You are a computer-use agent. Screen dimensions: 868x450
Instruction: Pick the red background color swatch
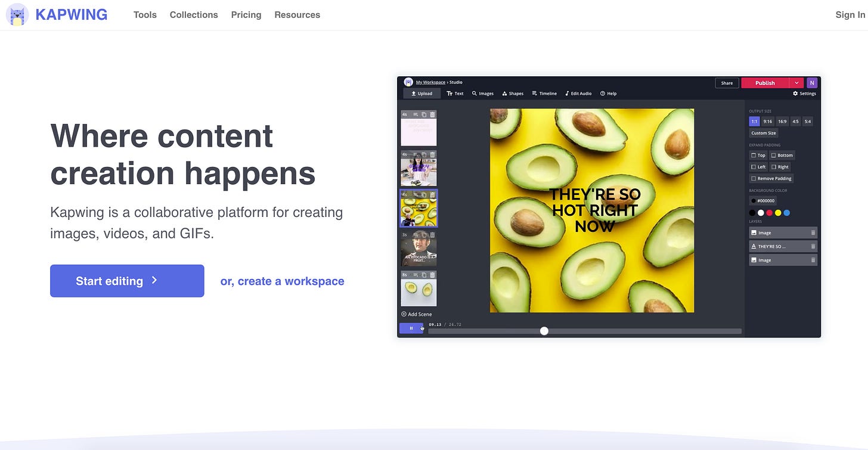[x=770, y=213]
